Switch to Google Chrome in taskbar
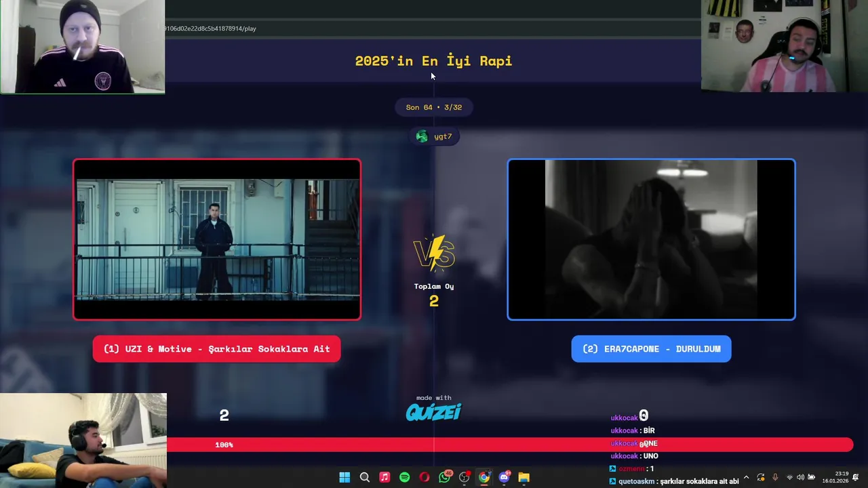 tap(484, 477)
